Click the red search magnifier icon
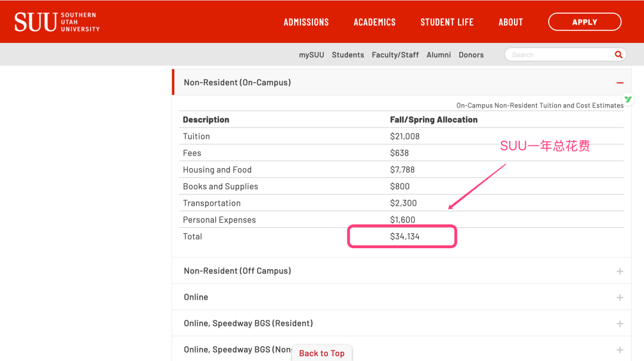Image resolution: width=644 pixels, height=361 pixels. (x=618, y=54)
